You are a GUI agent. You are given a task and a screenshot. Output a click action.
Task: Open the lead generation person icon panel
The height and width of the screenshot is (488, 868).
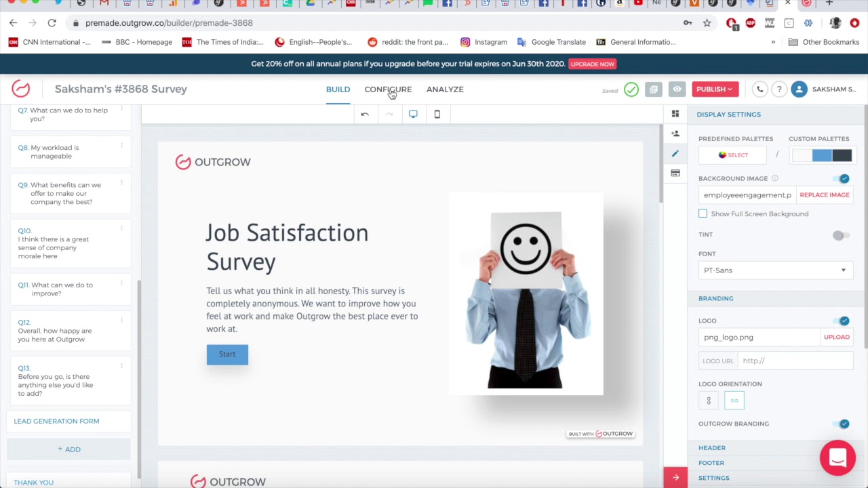click(675, 134)
